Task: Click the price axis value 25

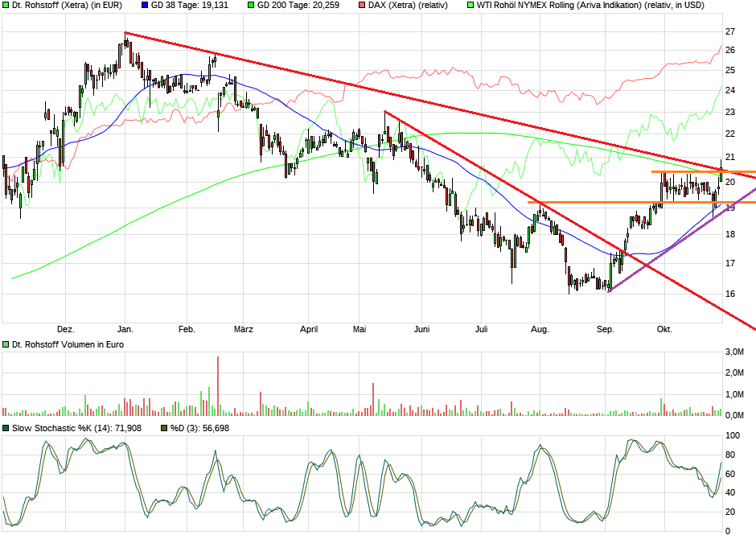Action: [730, 70]
